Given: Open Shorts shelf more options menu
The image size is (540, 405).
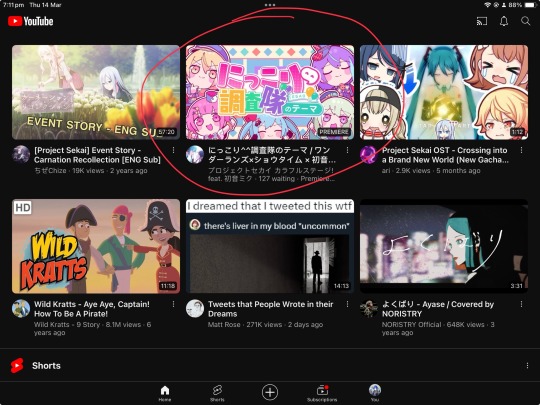Looking at the screenshot, I should point(527,366).
